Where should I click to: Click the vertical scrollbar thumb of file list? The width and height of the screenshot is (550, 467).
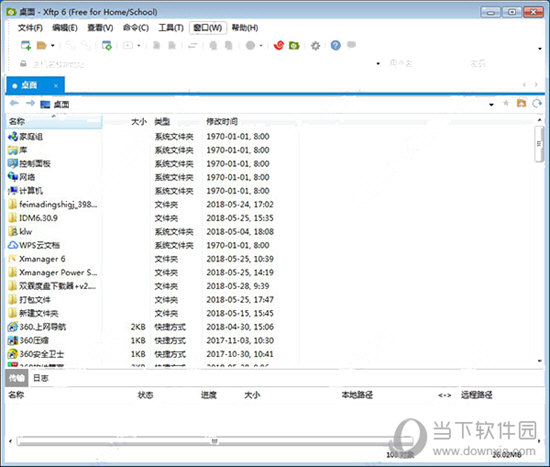[x=539, y=144]
